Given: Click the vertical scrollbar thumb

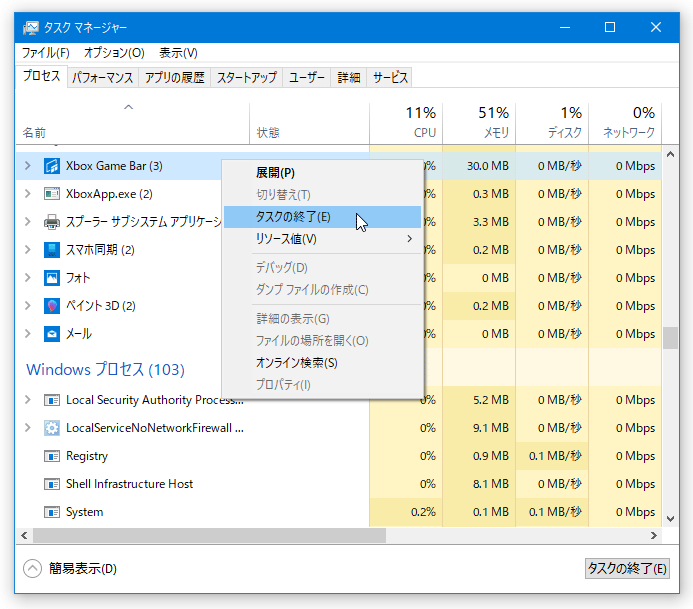Looking at the screenshot, I should pos(670,338).
